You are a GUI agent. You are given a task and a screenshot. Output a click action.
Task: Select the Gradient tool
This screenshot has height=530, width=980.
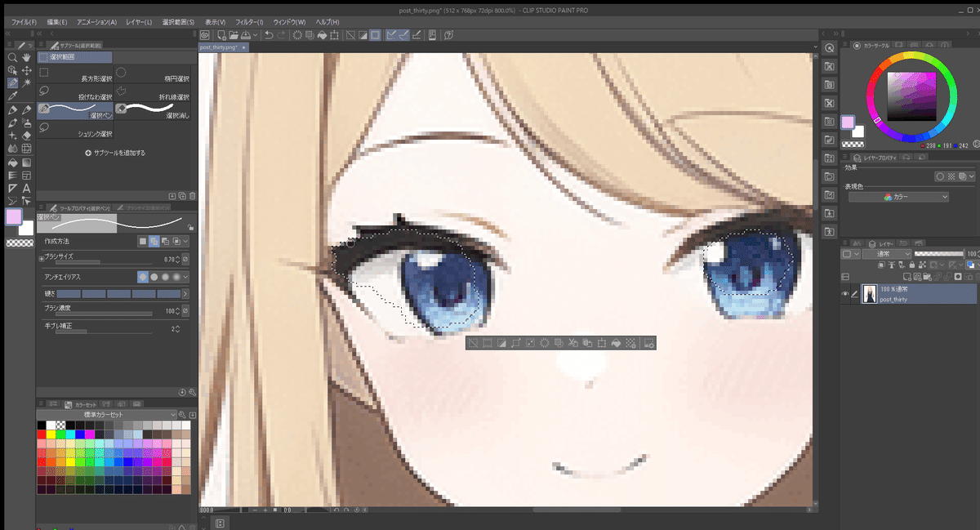[27, 162]
